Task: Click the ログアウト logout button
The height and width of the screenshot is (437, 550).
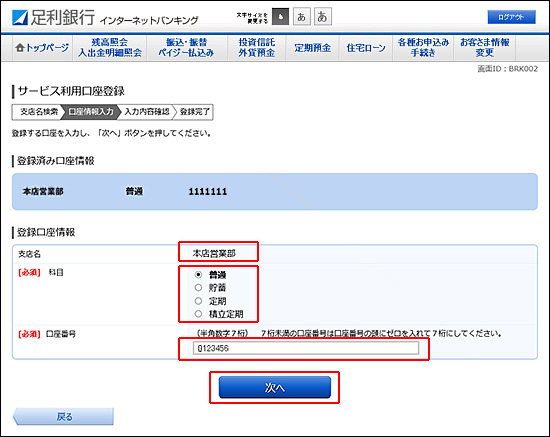Action: click(x=511, y=17)
